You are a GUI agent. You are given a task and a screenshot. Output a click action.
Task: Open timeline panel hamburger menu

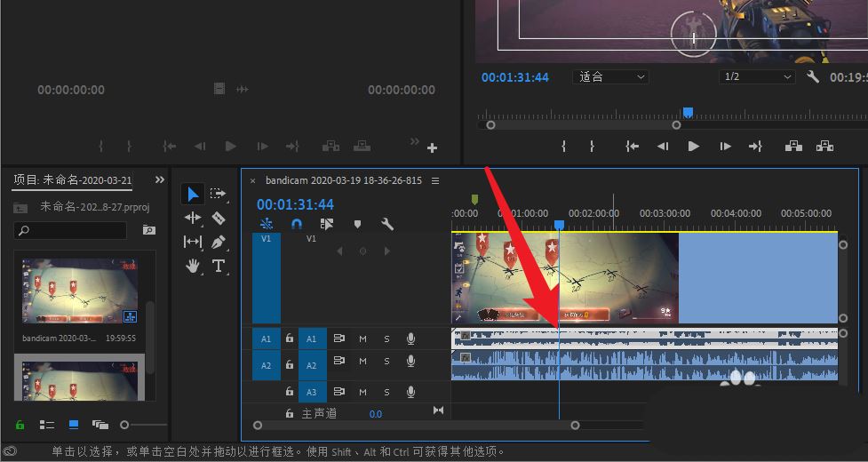coord(435,181)
